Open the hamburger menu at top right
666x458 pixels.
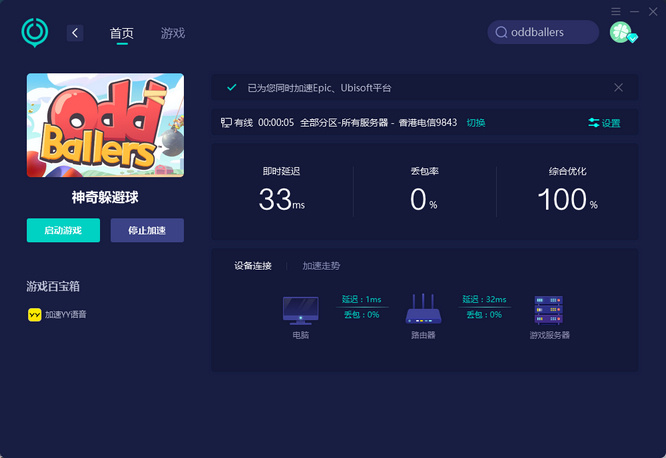(x=616, y=11)
